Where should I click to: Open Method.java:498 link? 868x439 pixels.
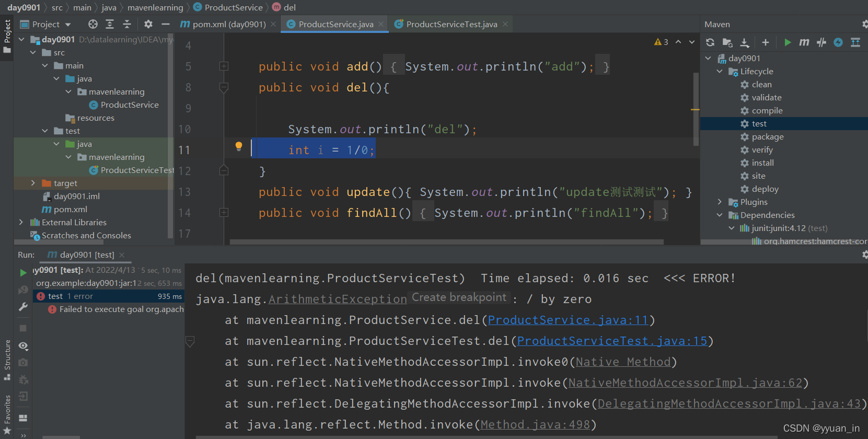[535, 424]
